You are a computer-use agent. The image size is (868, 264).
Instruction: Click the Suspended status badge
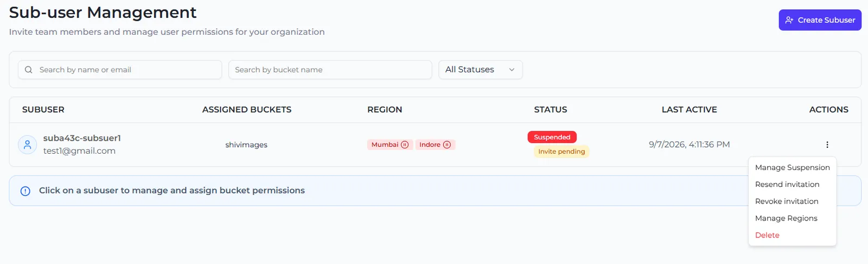552,137
